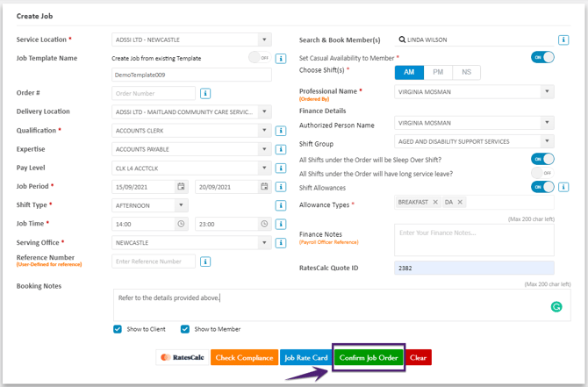The image size is (588, 387).
Task: Click the Confirm Job Order button
Action: click(x=369, y=357)
